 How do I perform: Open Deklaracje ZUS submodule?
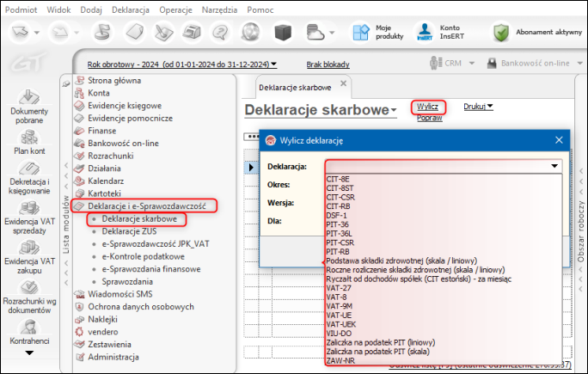click(129, 231)
